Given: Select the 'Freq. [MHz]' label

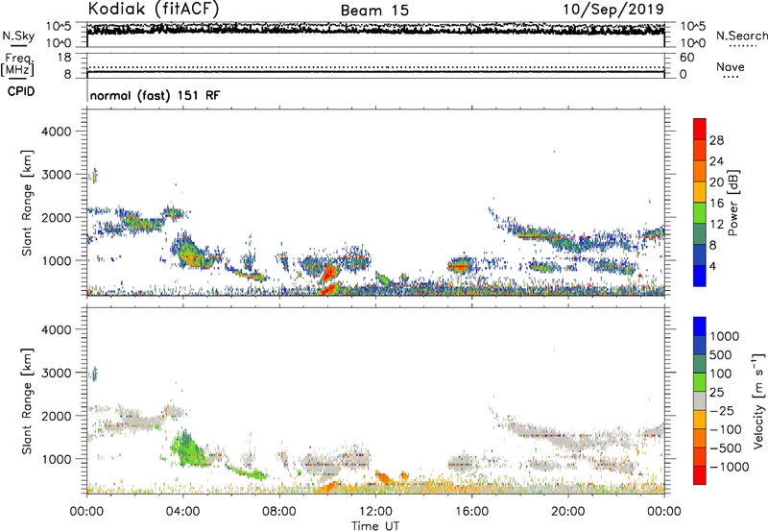Looking at the screenshot, I should (17, 65).
